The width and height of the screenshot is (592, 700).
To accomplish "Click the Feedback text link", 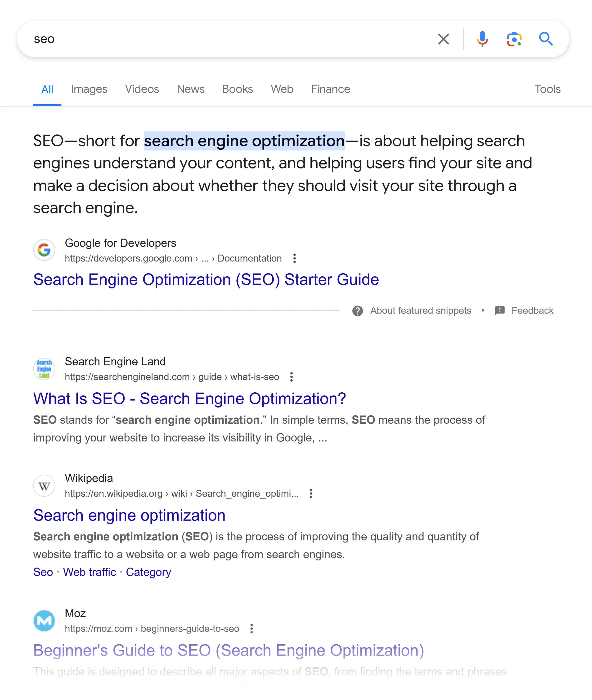I will coord(532,311).
